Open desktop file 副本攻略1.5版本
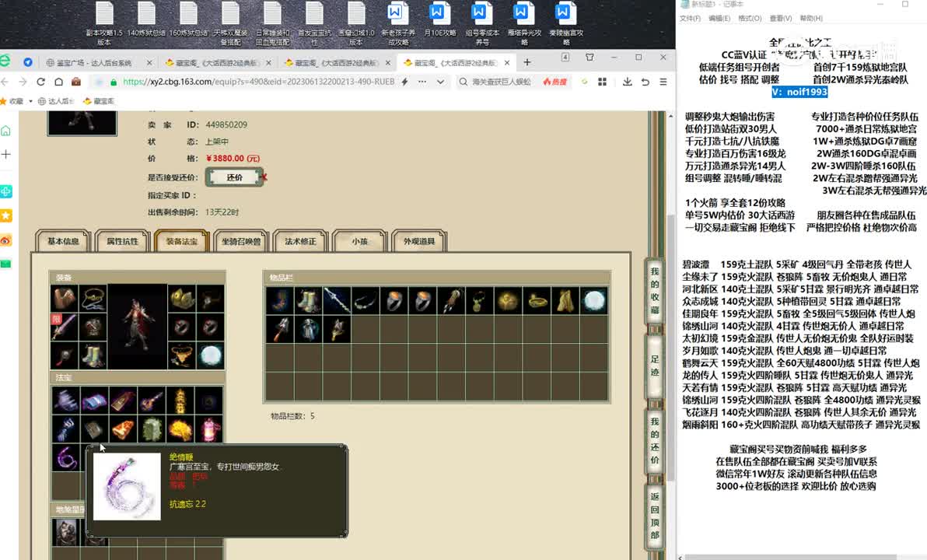Viewport: 927px width, 560px height. (104, 23)
